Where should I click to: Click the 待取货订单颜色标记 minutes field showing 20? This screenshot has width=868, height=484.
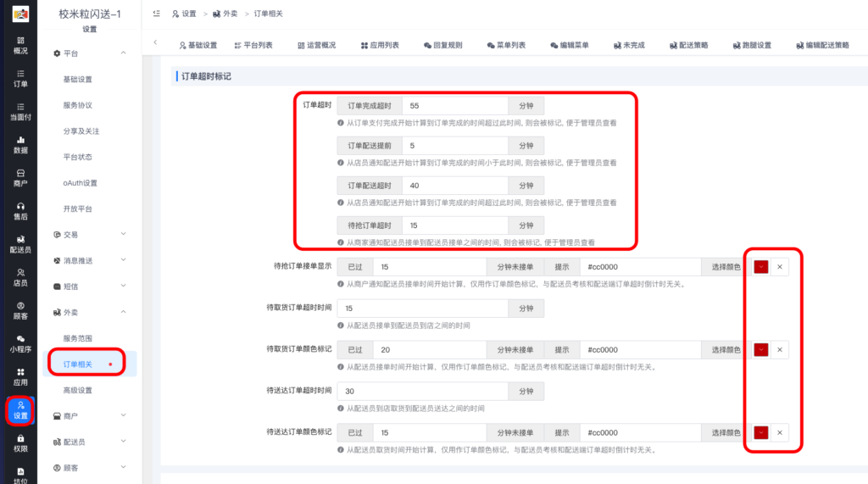tap(430, 350)
